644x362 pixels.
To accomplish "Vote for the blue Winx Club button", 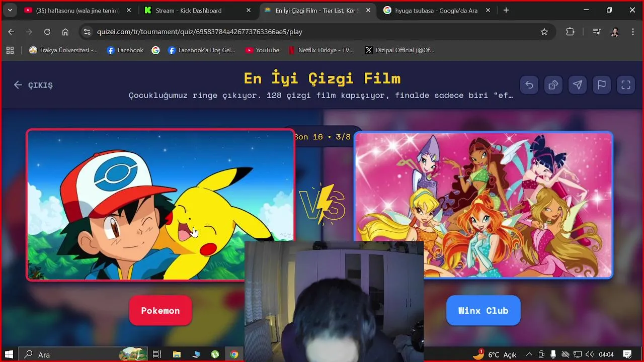I will 483,311.
